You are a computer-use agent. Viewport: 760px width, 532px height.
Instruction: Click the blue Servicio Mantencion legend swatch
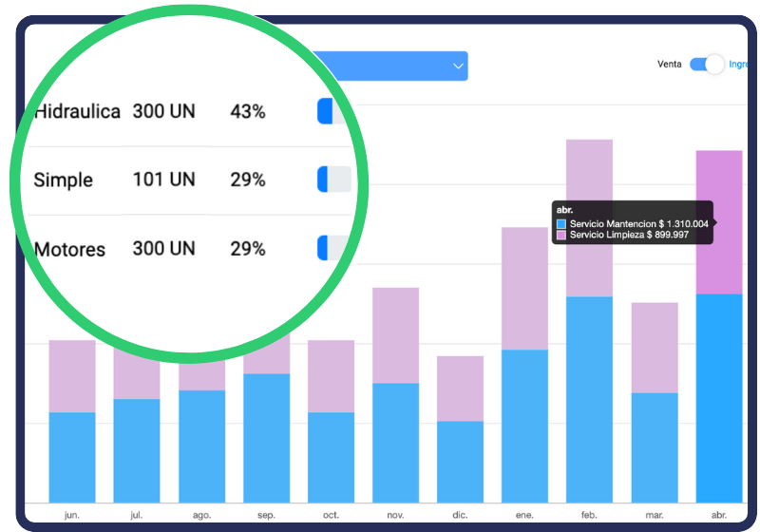point(561,224)
